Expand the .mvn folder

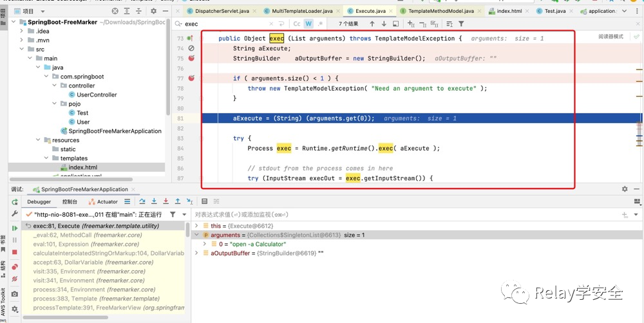pos(21,41)
